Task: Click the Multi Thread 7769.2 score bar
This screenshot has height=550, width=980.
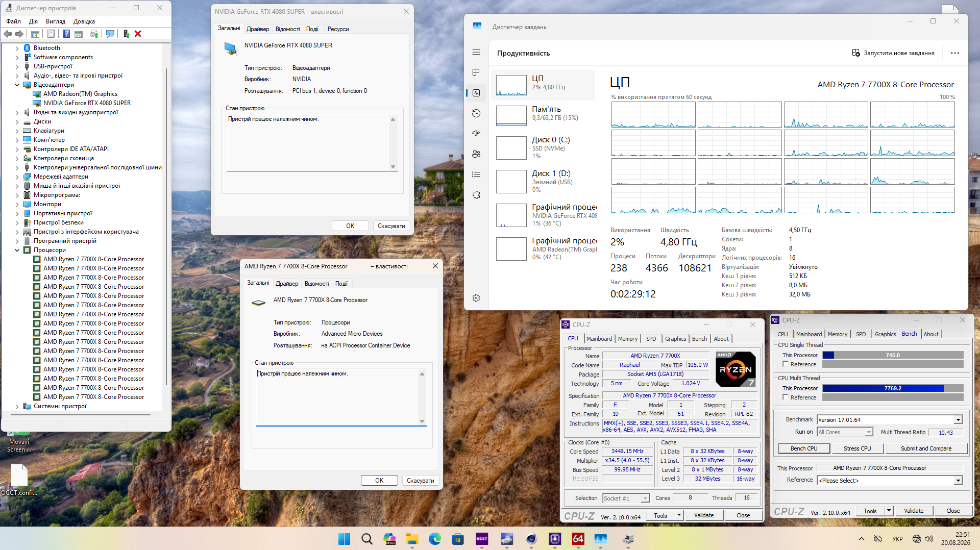Action: click(893, 388)
